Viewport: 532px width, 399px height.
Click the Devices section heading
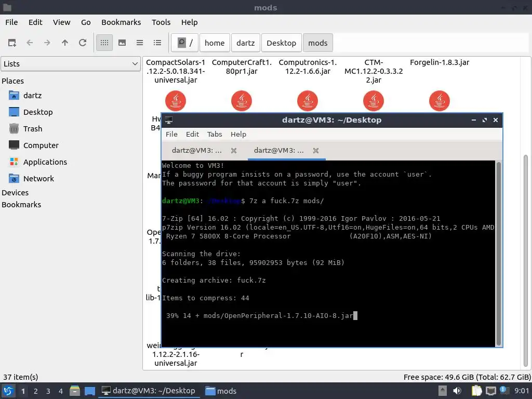pyautogui.click(x=15, y=193)
